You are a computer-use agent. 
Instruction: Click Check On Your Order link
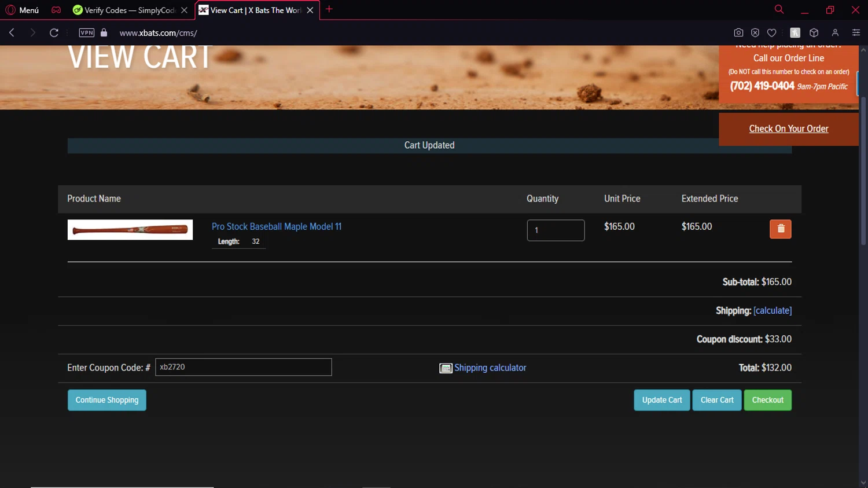click(788, 129)
